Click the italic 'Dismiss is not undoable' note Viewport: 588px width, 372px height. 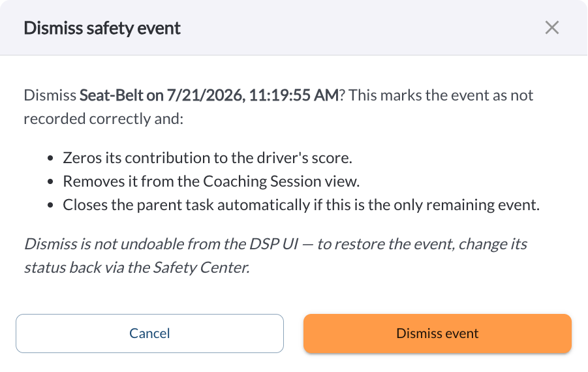click(275, 256)
